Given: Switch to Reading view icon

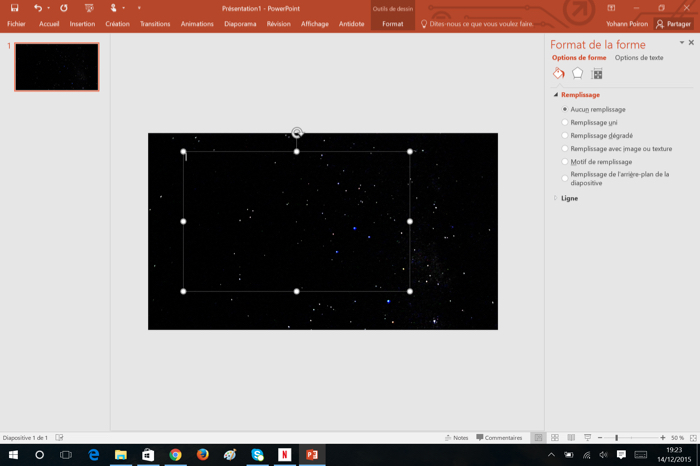Looking at the screenshot, I should click(571, 438).
